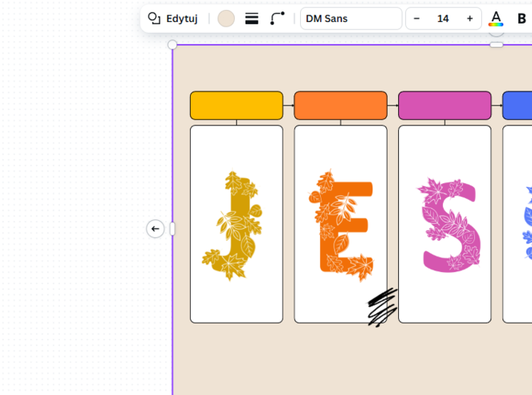Image resolution: width=532 pixels, height=395 pixels.
Task: Increase font size with plus button
Action: [x=470, y=18]
